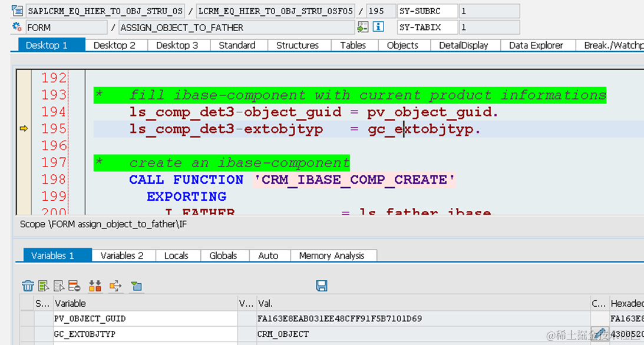The width and height of the screenshot is (644, 345).
Task: Click the yellow current-line arrow at line 195
Action: point(24,129)
